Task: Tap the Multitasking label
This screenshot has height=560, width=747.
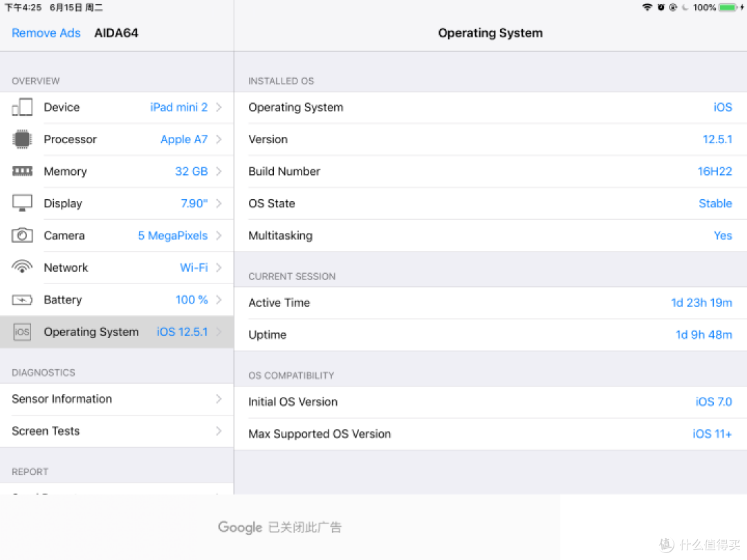Action: 281,236
